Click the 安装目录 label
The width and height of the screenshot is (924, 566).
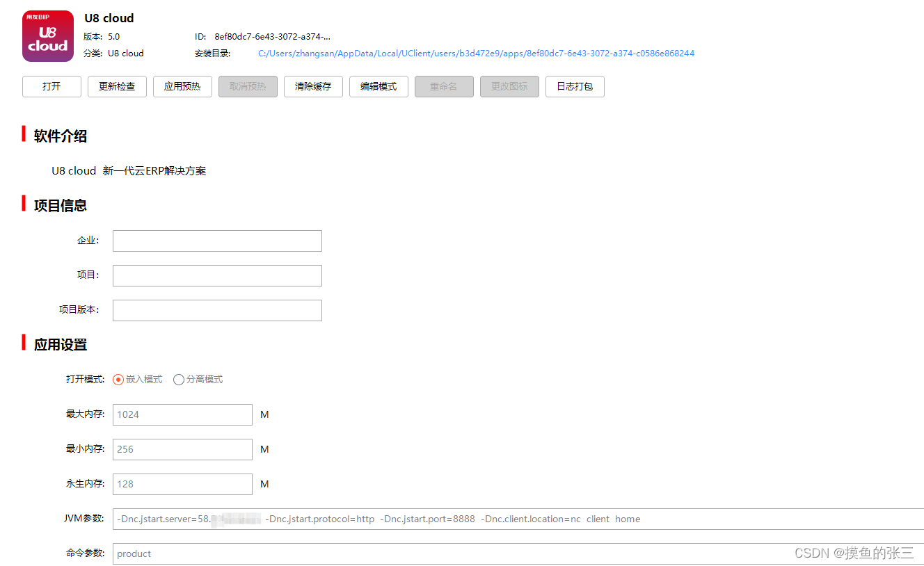212,54
